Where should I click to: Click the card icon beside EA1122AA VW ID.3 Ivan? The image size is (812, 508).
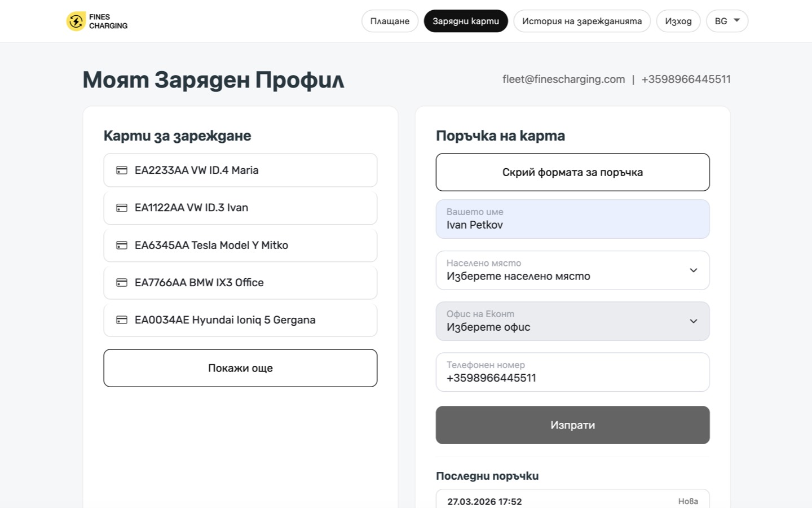pos(122,208)
